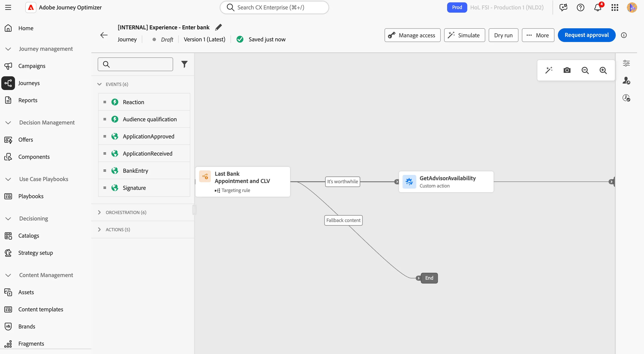Viewport: 644px width, 354px height.
Task: Open Offers in the sidebar
Action: click(x=25, y=140)
